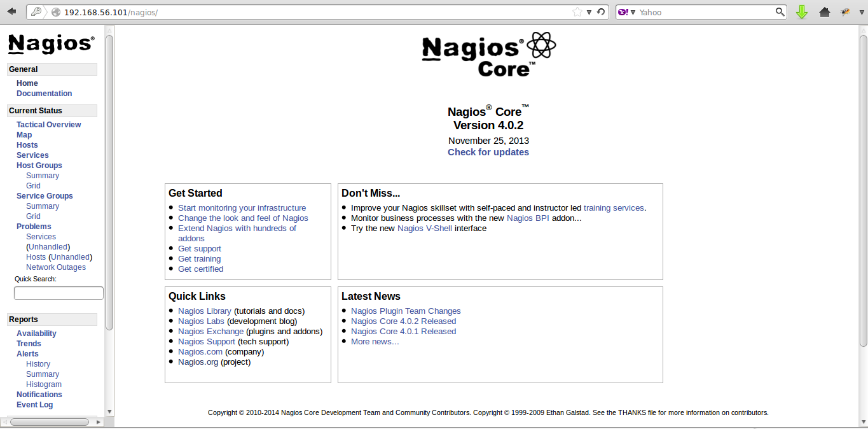Open 'Extend Nagios with hundreds of addons' link

237,234
